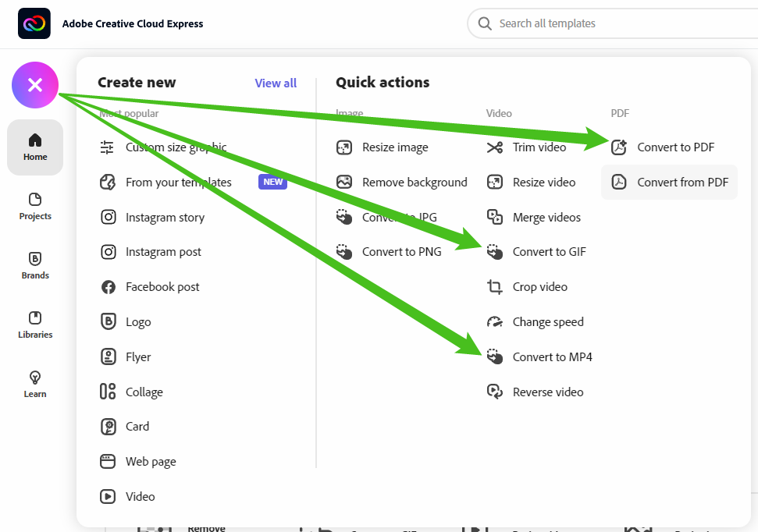The height and width of the screenshot is (532, 758).
Task: Open the Brands section
Action: (x=34, y=266)
